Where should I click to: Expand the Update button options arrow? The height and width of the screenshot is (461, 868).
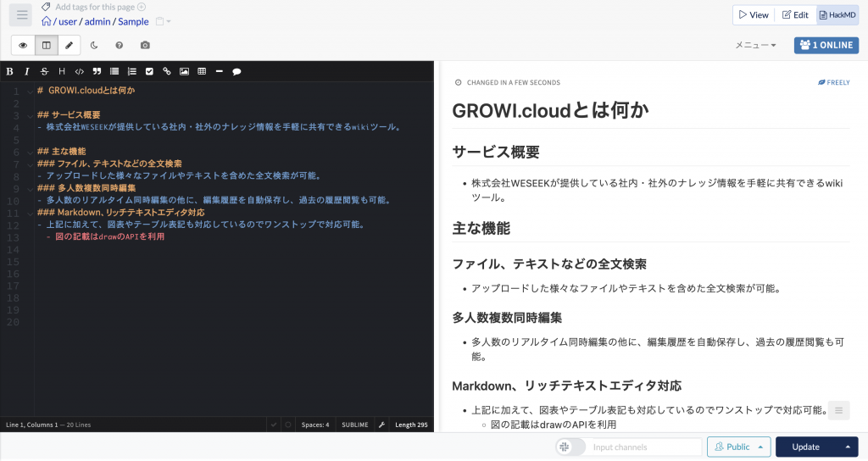pyautogui.click(x=848, y=447)
